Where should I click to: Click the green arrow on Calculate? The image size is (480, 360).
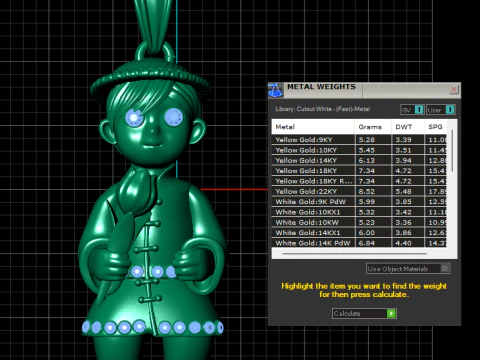[x=391, y=313]
